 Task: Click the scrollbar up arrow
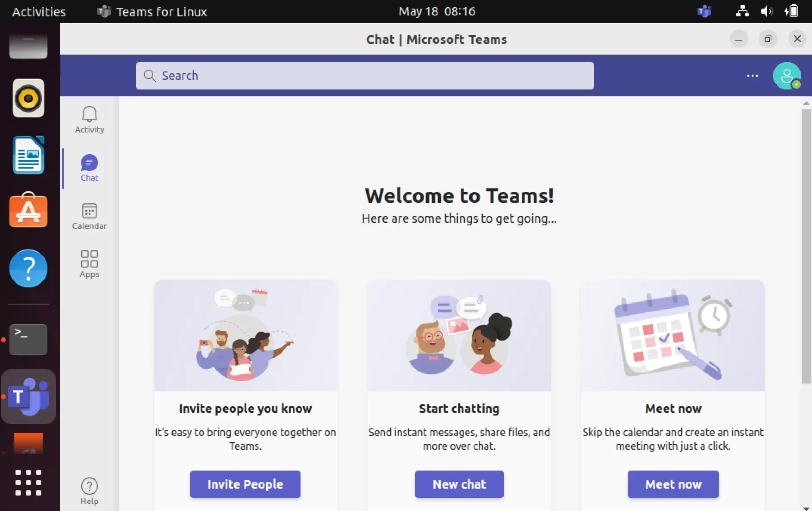point(806,103)
